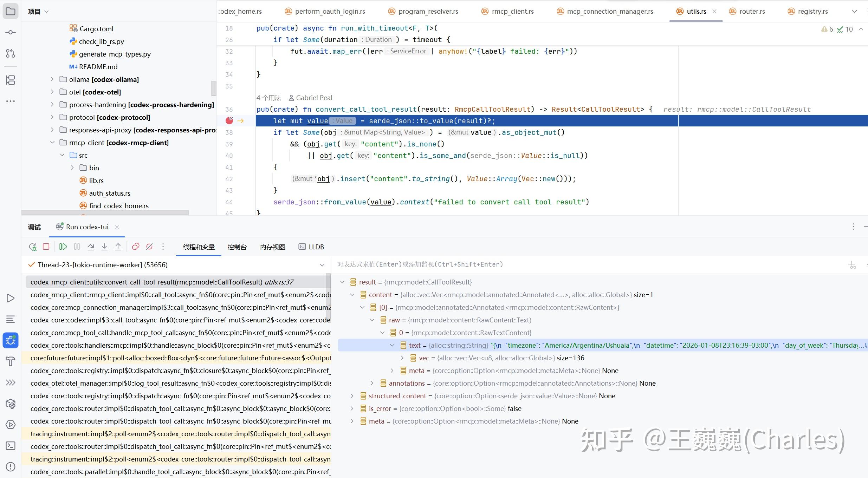868x478 pixels.
Task: Step out of the function
Action: (x=118, y=247)
